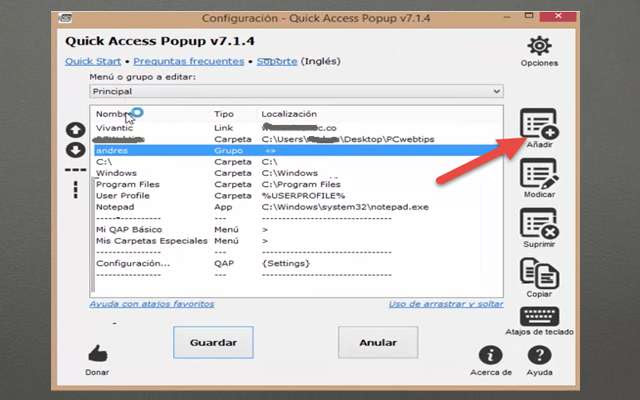The height and width of the screenshot is (400, 640).
Task: Add a column break separator
Action: [x=76, y=190]
